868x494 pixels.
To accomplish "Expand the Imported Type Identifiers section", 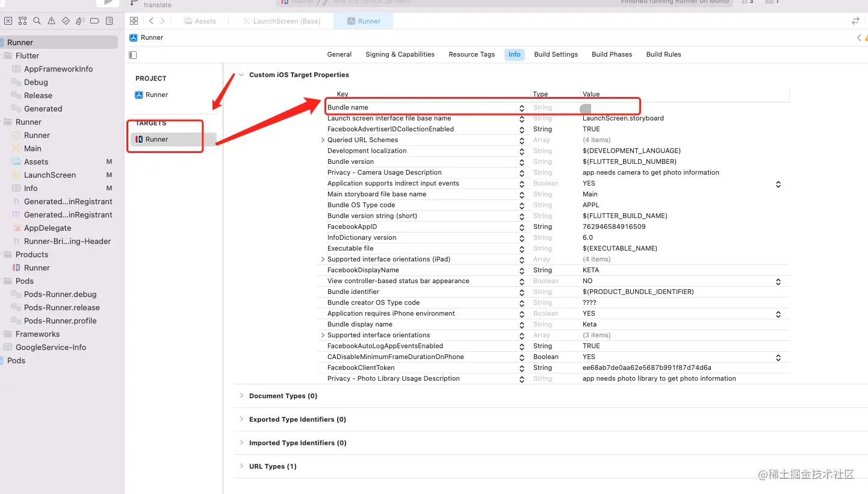I will tap(241, 443).
